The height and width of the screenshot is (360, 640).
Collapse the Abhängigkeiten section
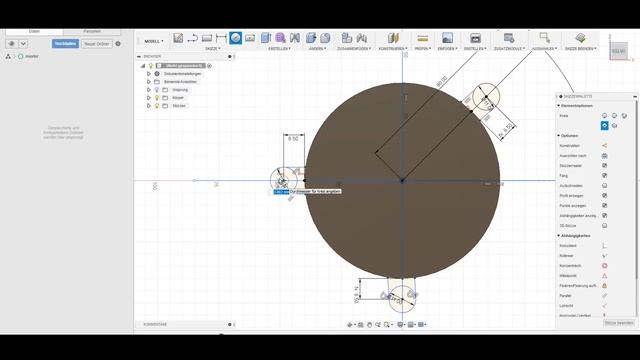[x=559, y=236]
